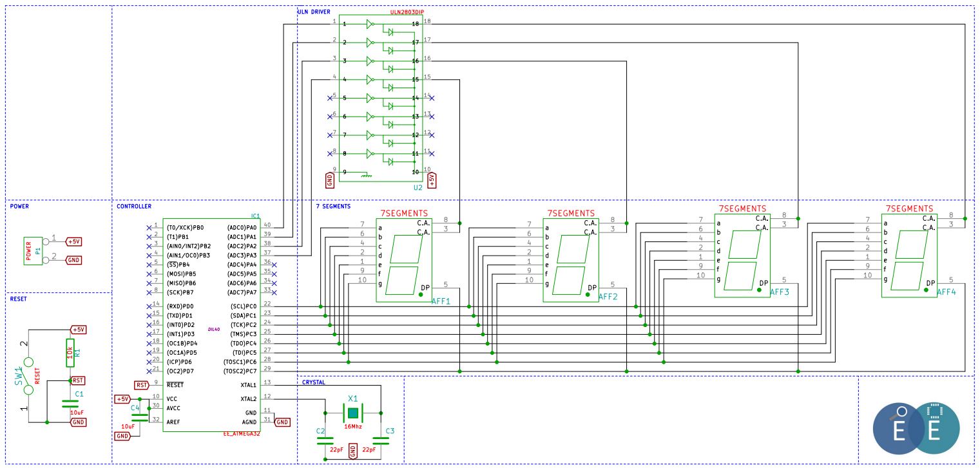Click the (ADC0)PA0 pin label

[242, 228]
